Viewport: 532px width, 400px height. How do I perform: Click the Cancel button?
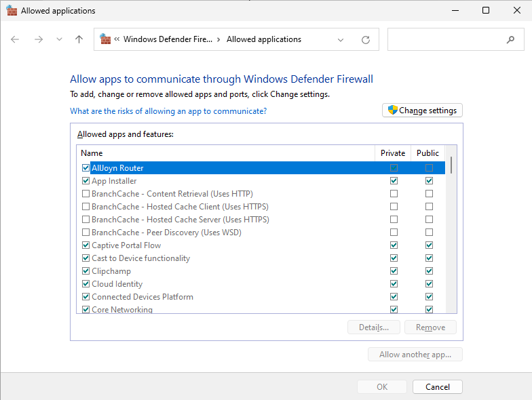coord(438,386)
